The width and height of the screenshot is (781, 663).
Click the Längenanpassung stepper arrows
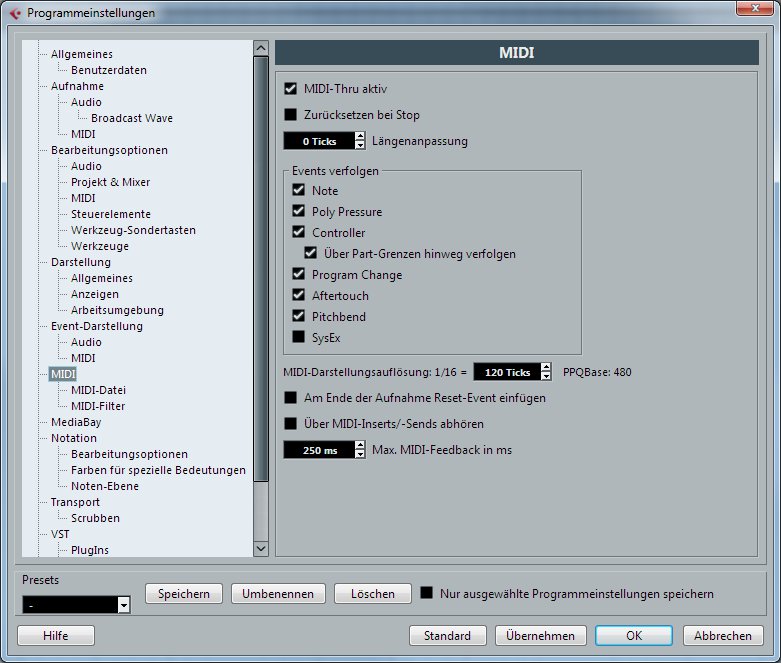(360, 141)
